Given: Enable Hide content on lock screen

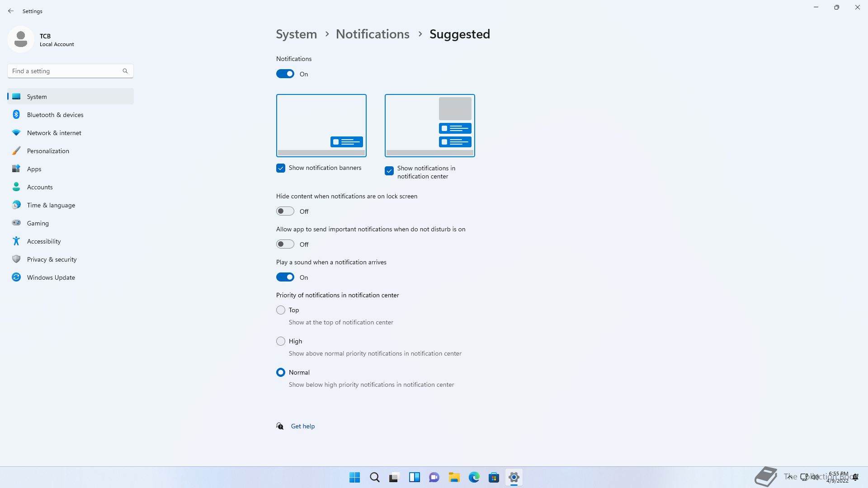Looking at the screenshot, I should [285, 211].
